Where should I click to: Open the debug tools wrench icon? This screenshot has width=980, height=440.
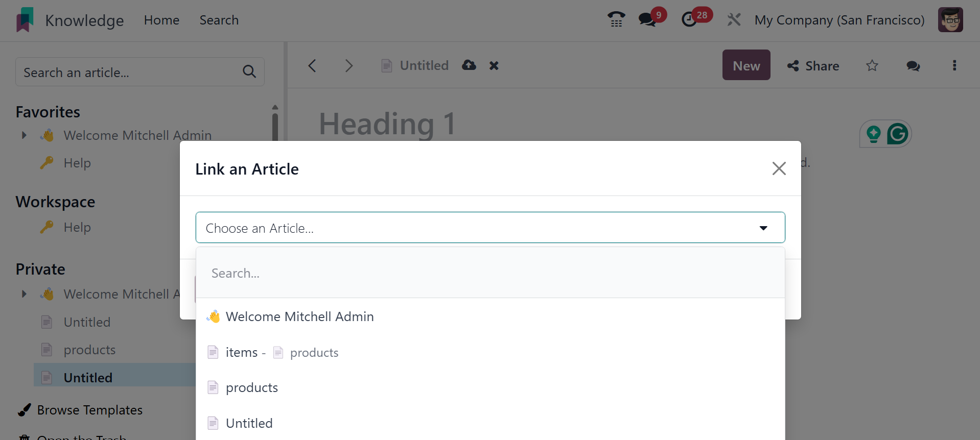[x=734, y=20]
